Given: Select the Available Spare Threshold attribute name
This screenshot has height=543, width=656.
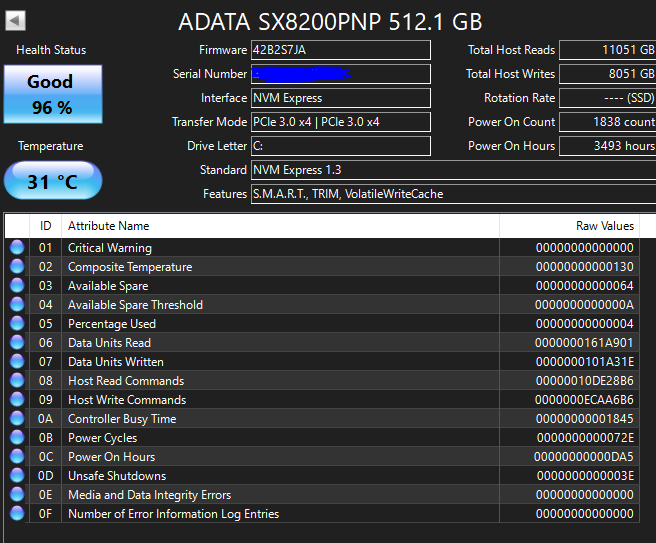Looking at the screenshot, I should click(x=135, y=305).
